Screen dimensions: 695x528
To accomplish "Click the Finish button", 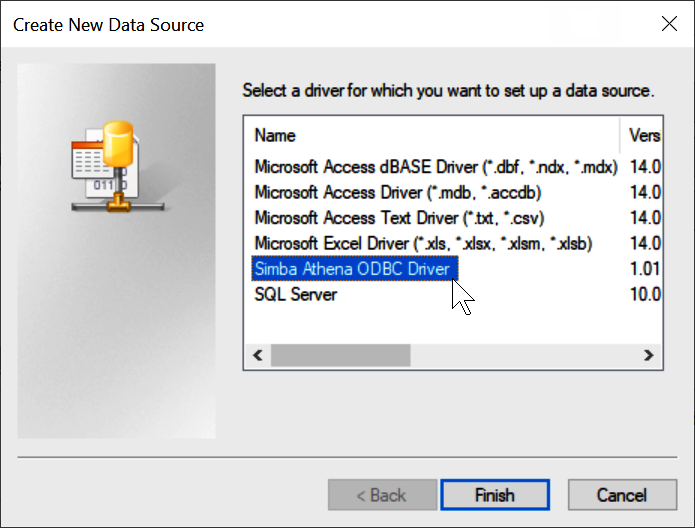I will pyautogui.click(x=494, y=495).
